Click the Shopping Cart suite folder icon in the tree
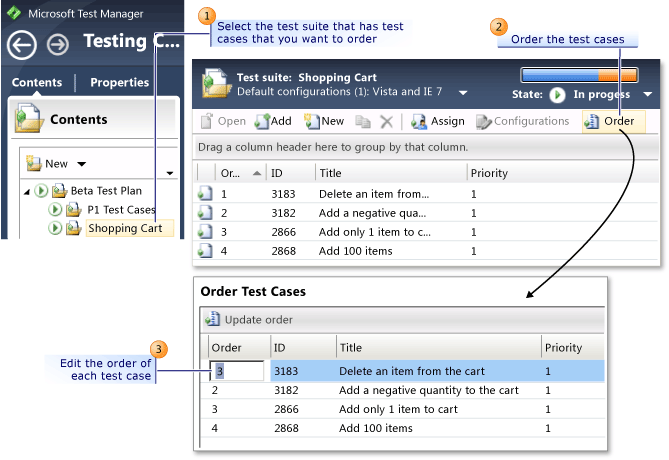 coord(73,228)
